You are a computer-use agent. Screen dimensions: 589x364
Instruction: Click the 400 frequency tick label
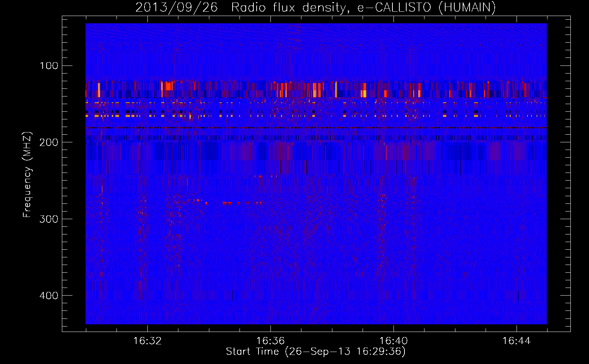click(49, 295)
